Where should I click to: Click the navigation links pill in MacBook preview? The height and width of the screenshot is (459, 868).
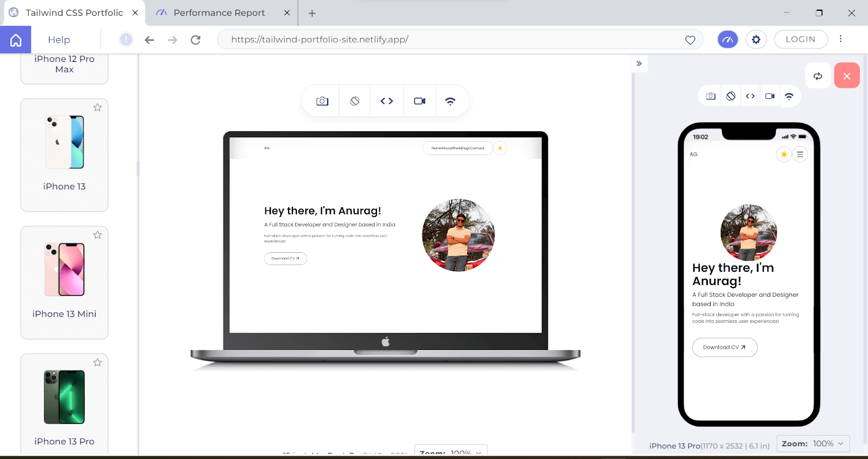457,148
